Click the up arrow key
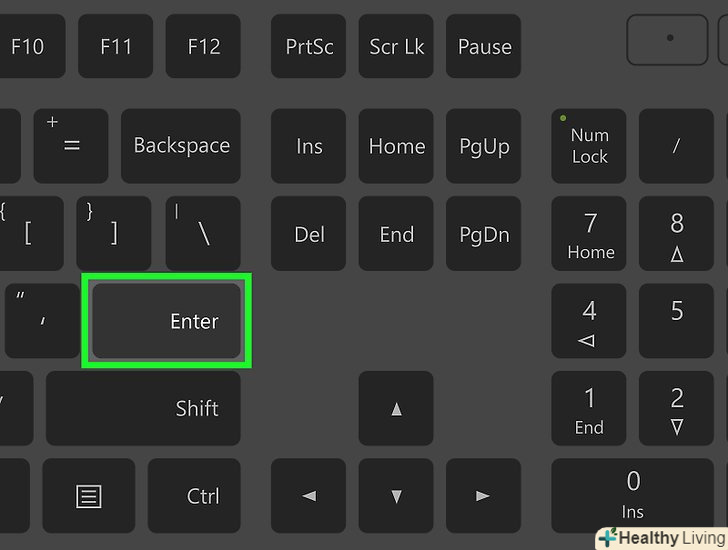 pyautogui.click(x=396, y=408)
